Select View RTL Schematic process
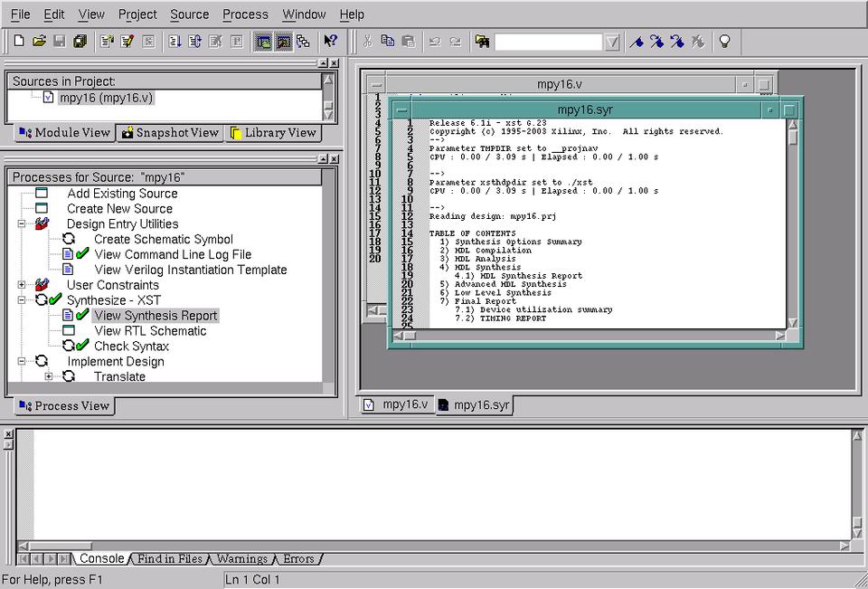The width and height of the screenshot is (868, 589). tap(150, 331)
